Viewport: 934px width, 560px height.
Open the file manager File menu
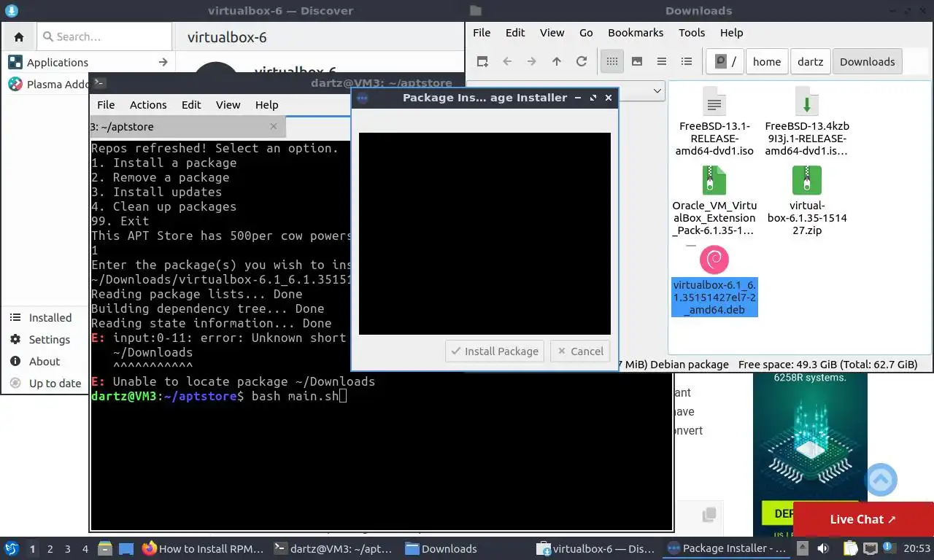tap(482, 33)
